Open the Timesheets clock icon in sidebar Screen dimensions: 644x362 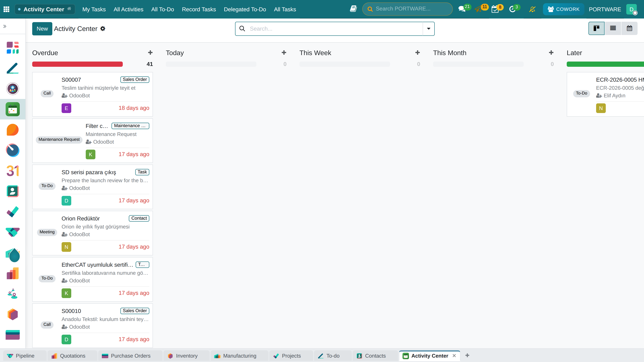coord(13,150)
